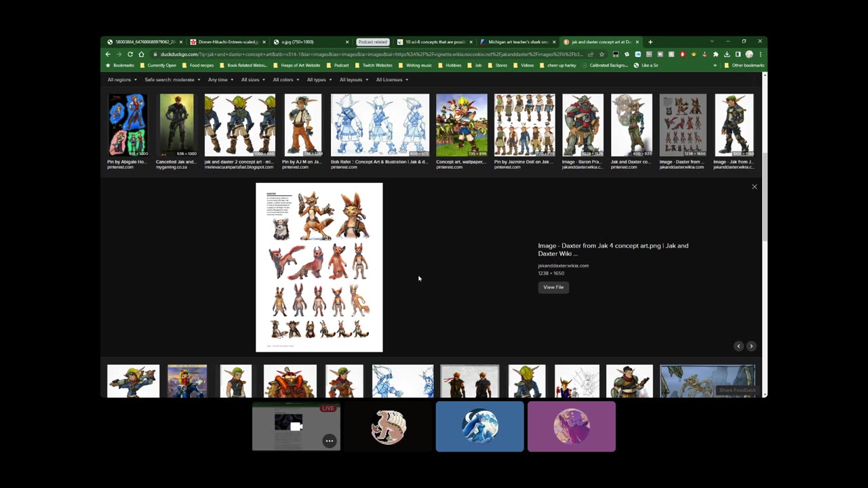Viewport: 868px width, 488px height.
Task: Click the browser forward arrow
Action: [x=119, y=54]
